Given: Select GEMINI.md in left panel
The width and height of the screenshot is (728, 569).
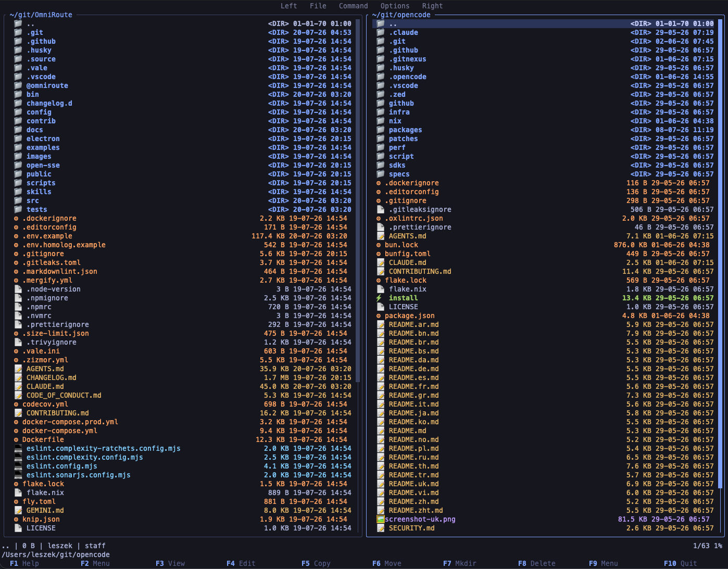Looking at the screenshot, I should coord(45,510).
